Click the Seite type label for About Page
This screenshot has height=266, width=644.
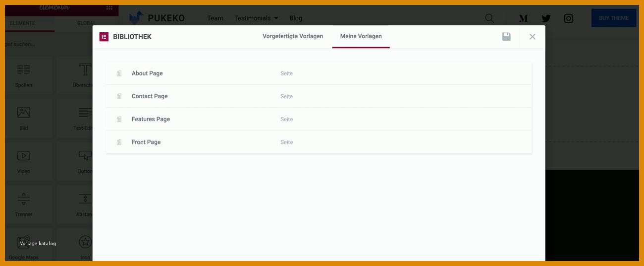(x=286, y=73)
